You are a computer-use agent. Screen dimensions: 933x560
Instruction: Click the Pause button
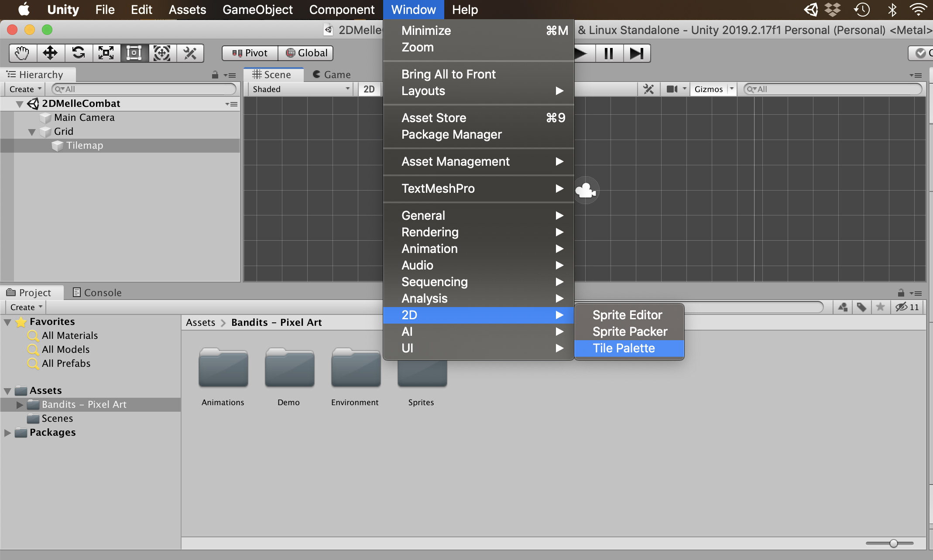pos(609,53)
